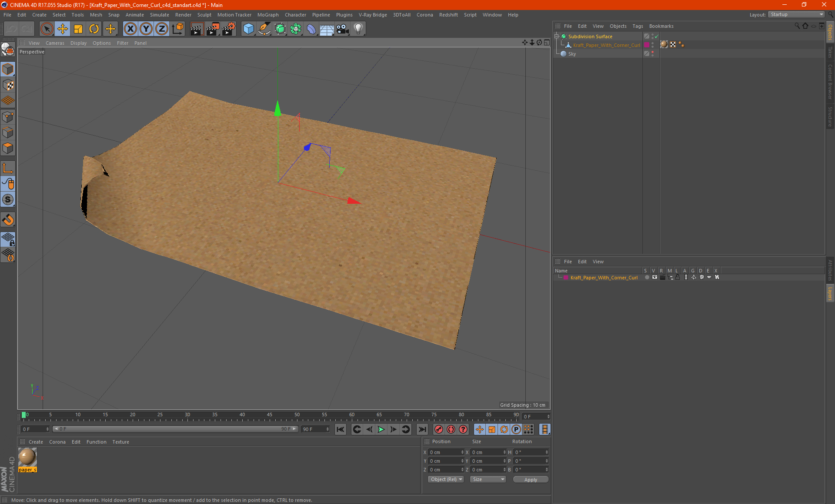
Task: Toggle Y axis lock
Action: 146,29
